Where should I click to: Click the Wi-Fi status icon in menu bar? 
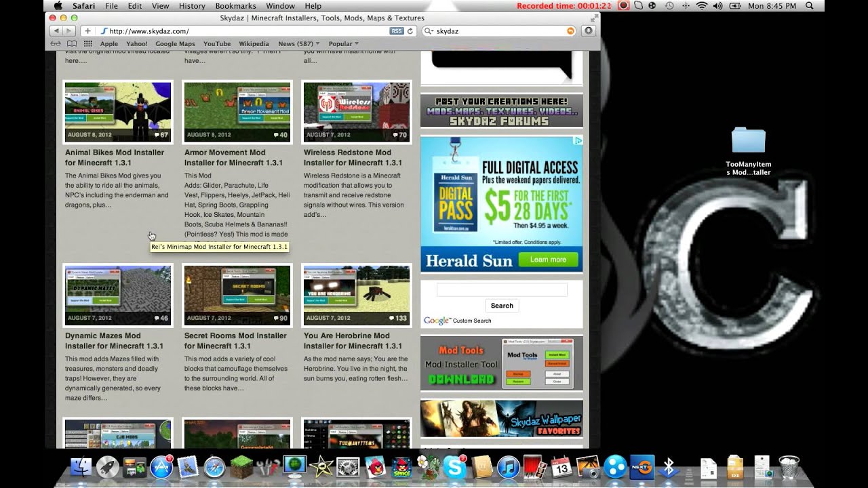(701, 5)
